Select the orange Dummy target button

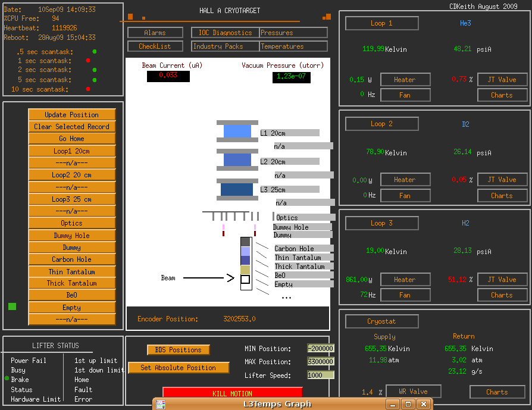coord(72,248)
